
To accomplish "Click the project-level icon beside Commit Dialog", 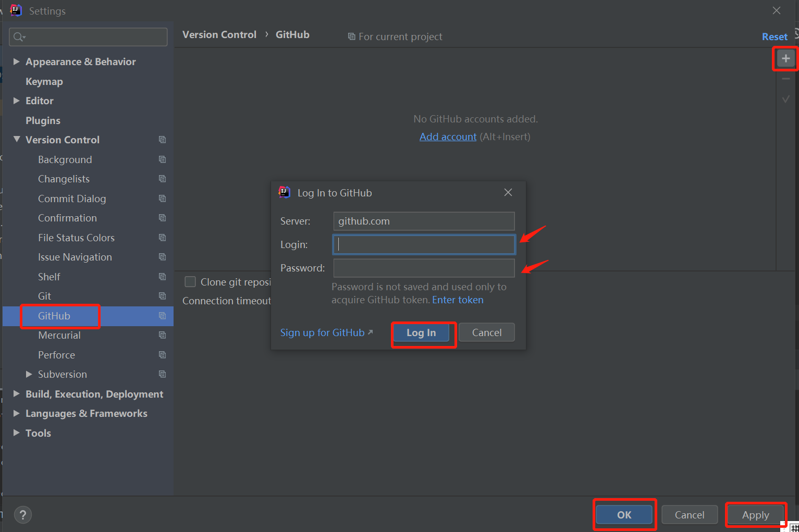I will tap(162, 199).
